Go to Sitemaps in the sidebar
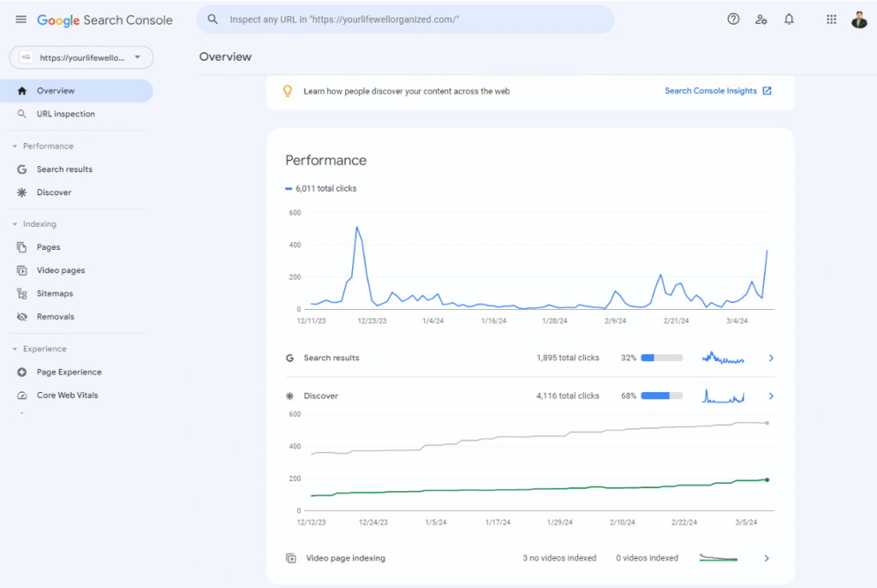Image resolution: width=877 pixels, height=588 pixels. 55,294
